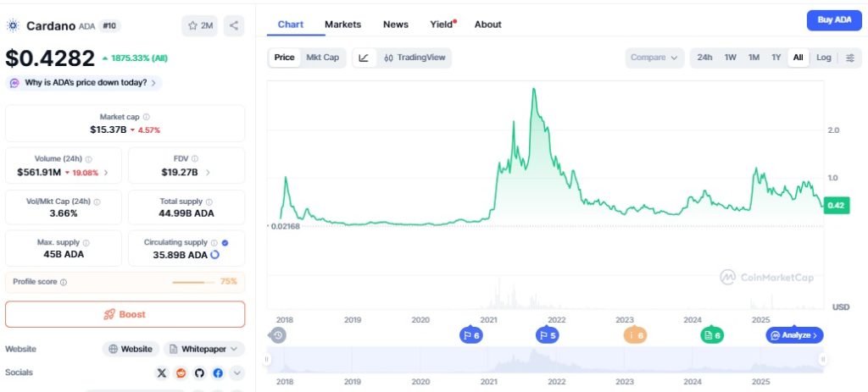868x392 pixels.
Task: Open chart settings sliders icon
Action: click(x=850, y=58)
